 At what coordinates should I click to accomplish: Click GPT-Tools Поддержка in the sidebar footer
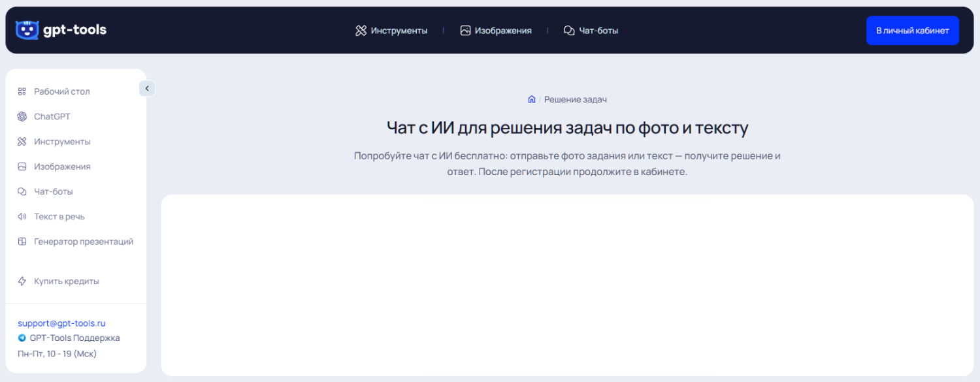click(75, 338)
